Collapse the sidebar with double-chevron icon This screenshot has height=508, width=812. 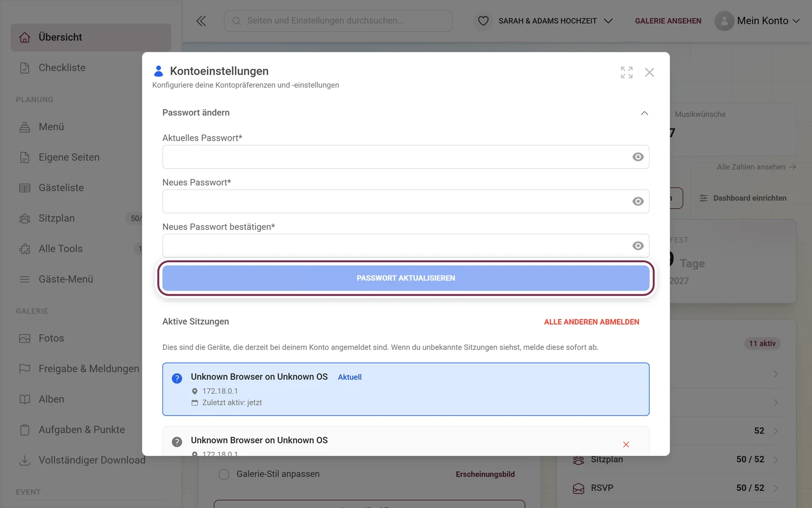coord(201,21)
